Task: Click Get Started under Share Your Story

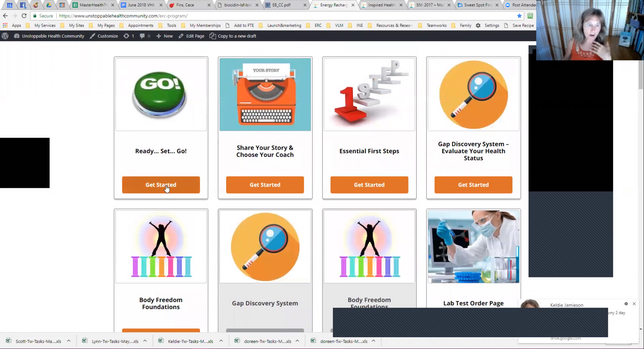Action: [x=265, y=185]
